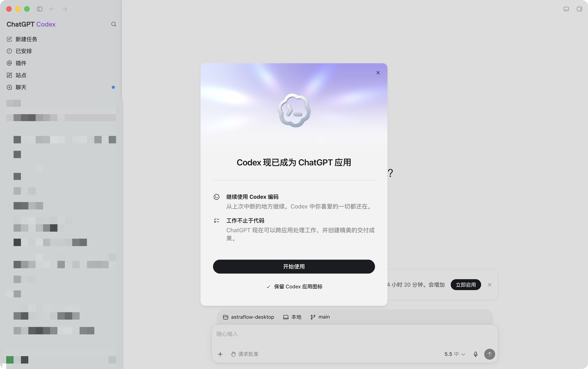
Task: Go back with the left arrow
Action: click(x=52, y=9)
